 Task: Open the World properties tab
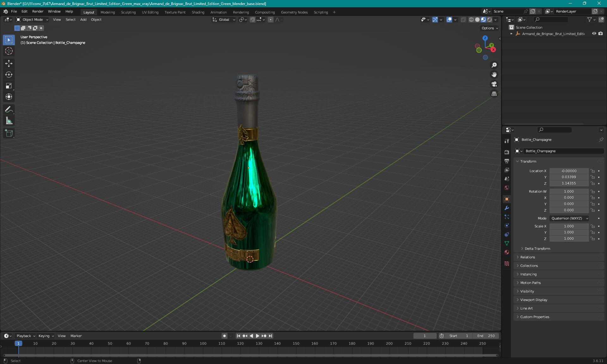[x=507, y=188]
